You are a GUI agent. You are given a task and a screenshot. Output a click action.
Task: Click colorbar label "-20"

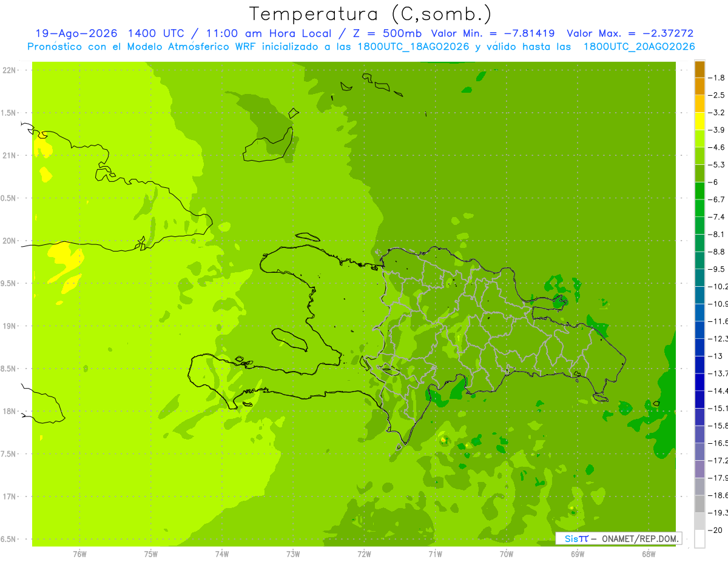pos(716,530)
